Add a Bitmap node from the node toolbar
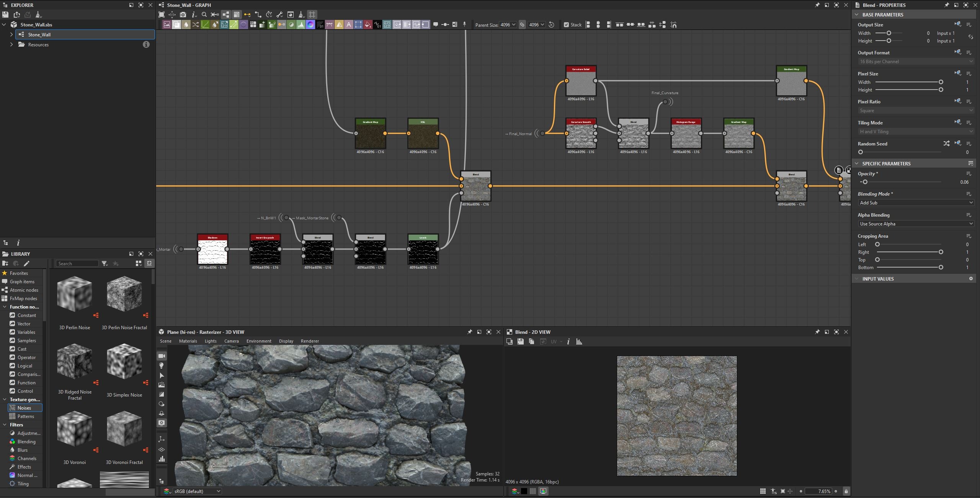This screenshot has width=980, height=498. pyautogui.click(x=167, y=24)
